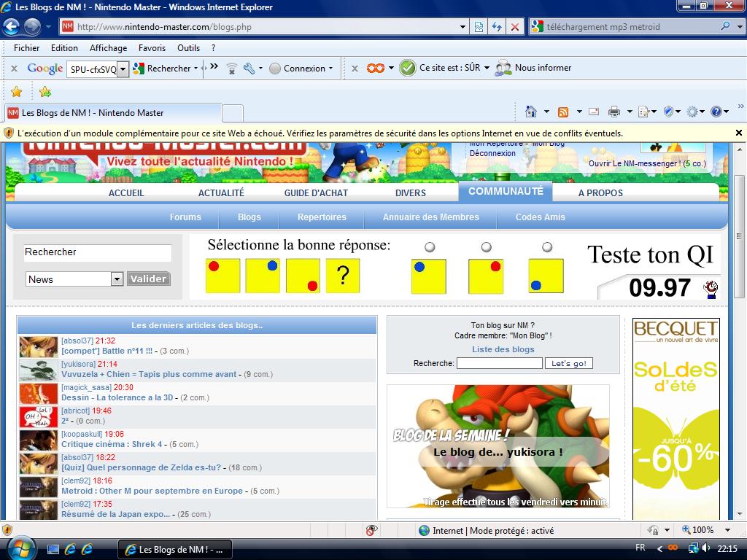Click the Print icon
Screen dimensions: 747x560
click(x=614, y=112)
